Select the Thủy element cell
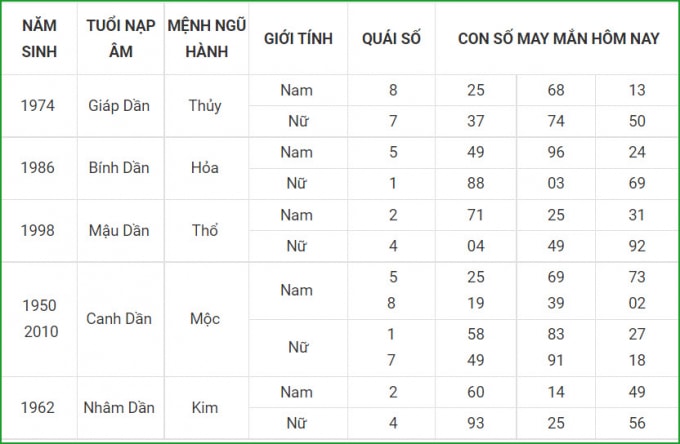Image resolution: width=680 pixels, height=444 pixels. (205, 105)
